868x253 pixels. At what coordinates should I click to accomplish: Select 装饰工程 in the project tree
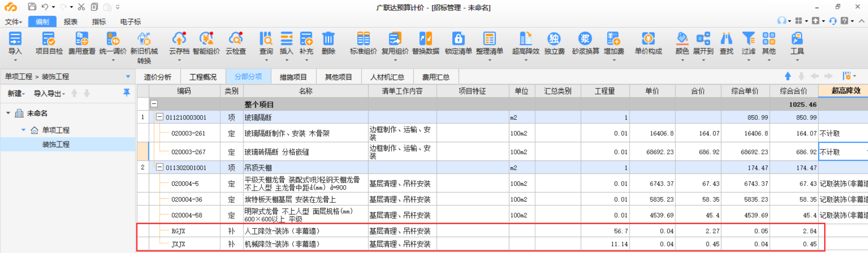point(56,145)
